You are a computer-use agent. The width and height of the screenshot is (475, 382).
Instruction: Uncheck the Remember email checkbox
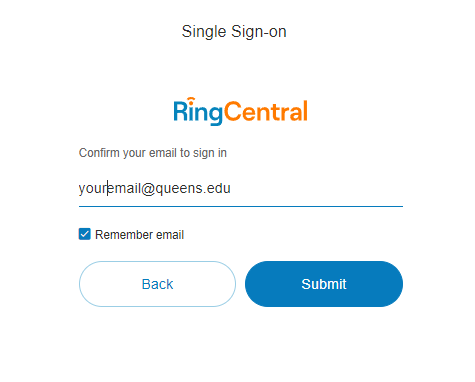click(x=85, y=234)
